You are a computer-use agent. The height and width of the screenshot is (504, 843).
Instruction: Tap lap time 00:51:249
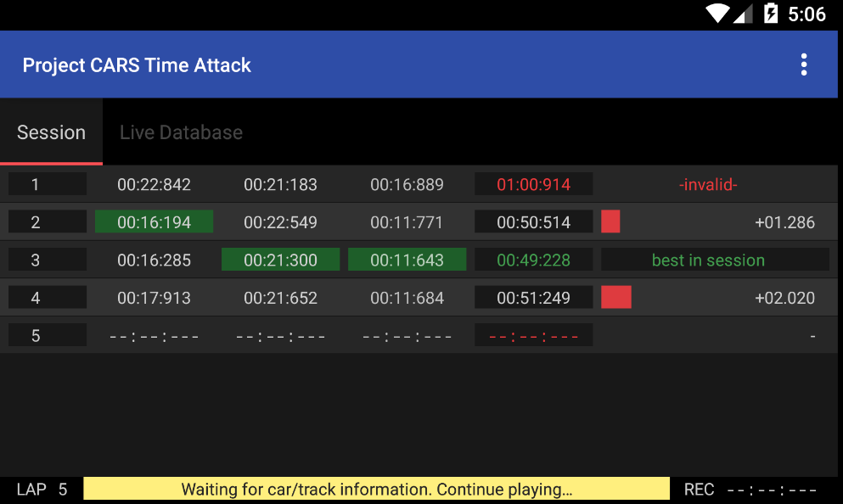tap(533, 297)
